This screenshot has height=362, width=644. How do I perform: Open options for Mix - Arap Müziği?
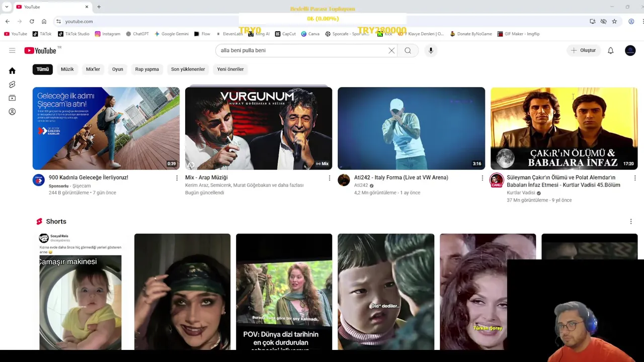coord(330,178)
